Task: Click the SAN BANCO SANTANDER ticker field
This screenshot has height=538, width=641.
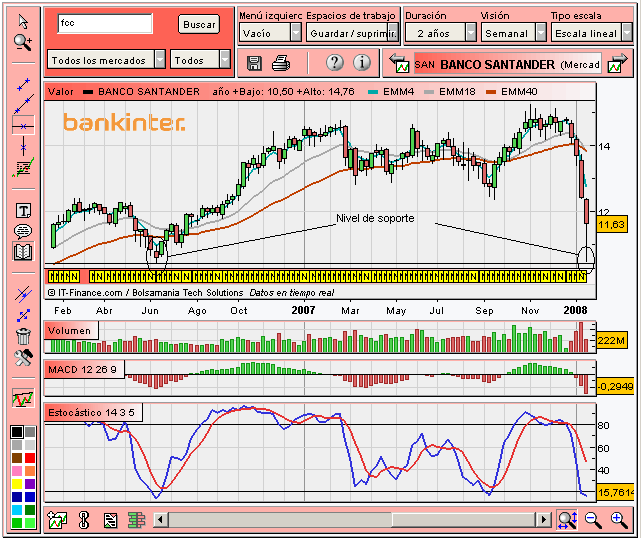Action: tap(507, 64)
